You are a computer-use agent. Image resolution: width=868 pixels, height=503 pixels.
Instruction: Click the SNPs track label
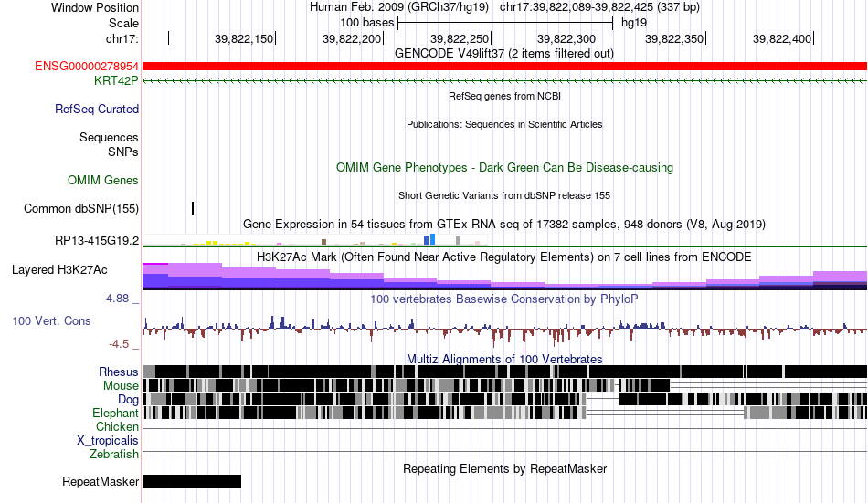pos(123,152)
